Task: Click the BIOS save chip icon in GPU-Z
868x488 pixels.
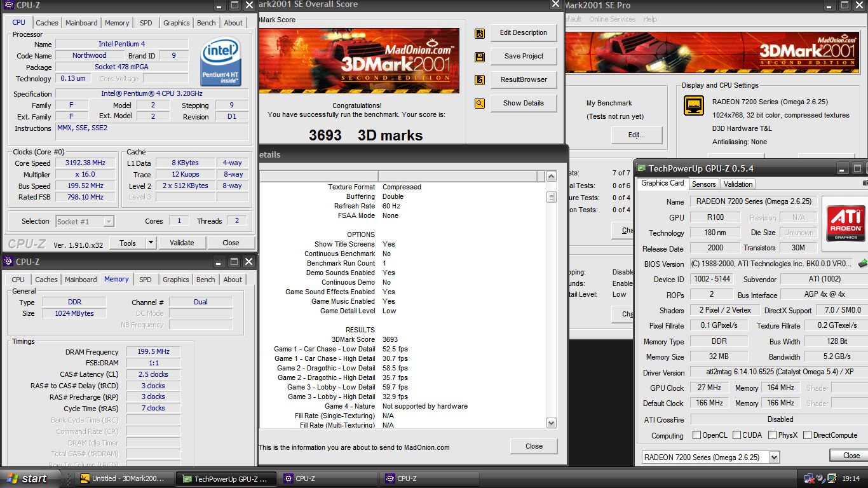Action: point(862,263)
